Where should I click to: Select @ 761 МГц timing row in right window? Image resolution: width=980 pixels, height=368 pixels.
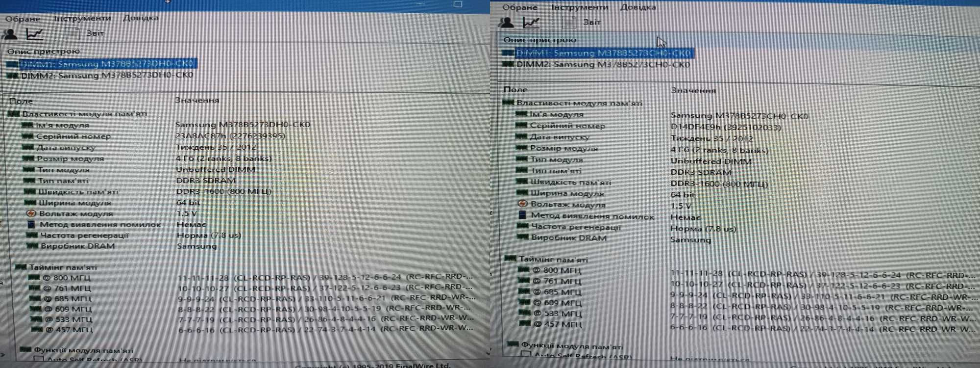[x=556, y=282]
